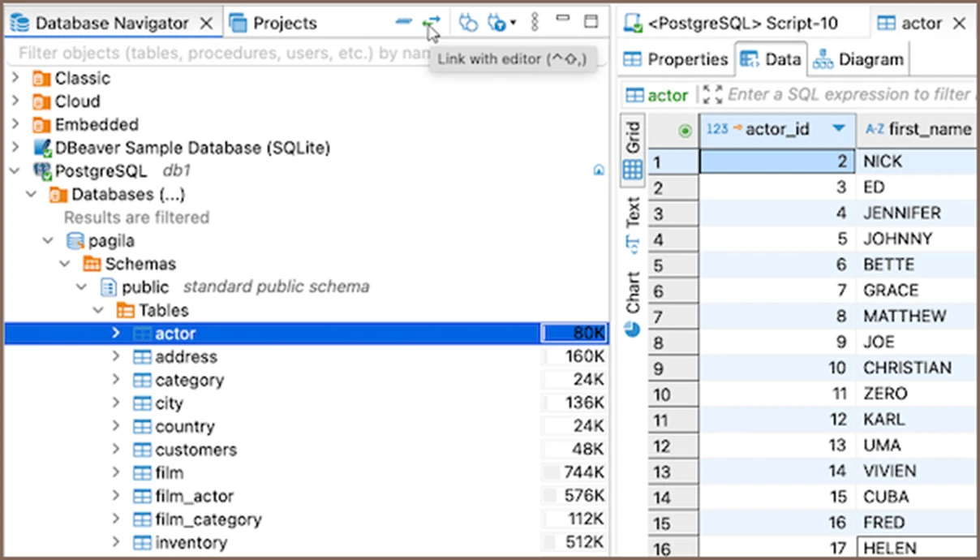The image size is (980, 560).
Task: Click the DBeaver Sample Database SQLite icon
Action: click(x=41, y=148)
